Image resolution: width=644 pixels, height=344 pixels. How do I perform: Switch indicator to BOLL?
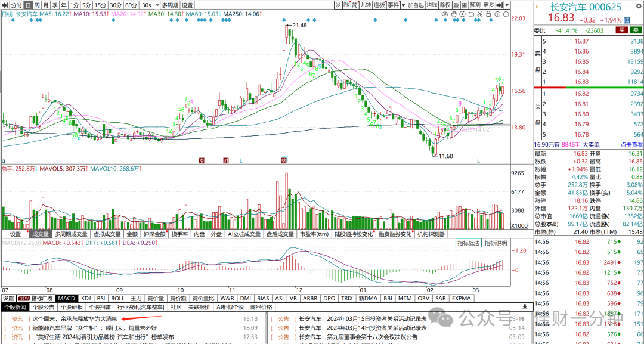coord(118,299)
